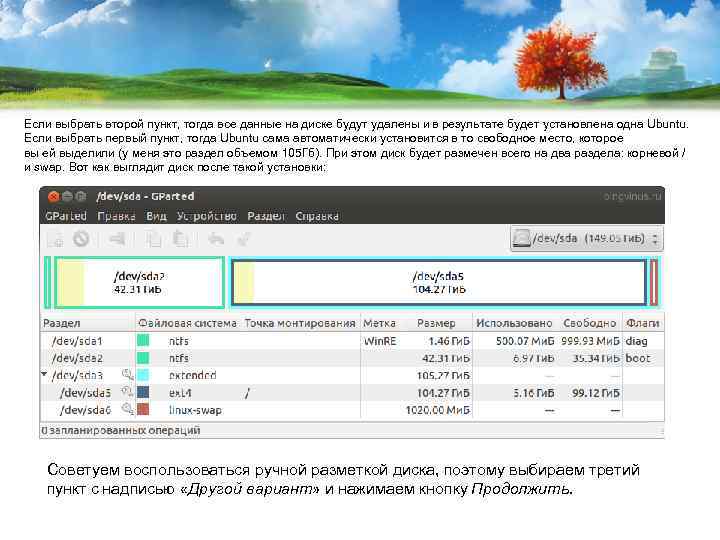Close the GParted window with red button
Screen dimensions: 720x540
pos(53,197)
